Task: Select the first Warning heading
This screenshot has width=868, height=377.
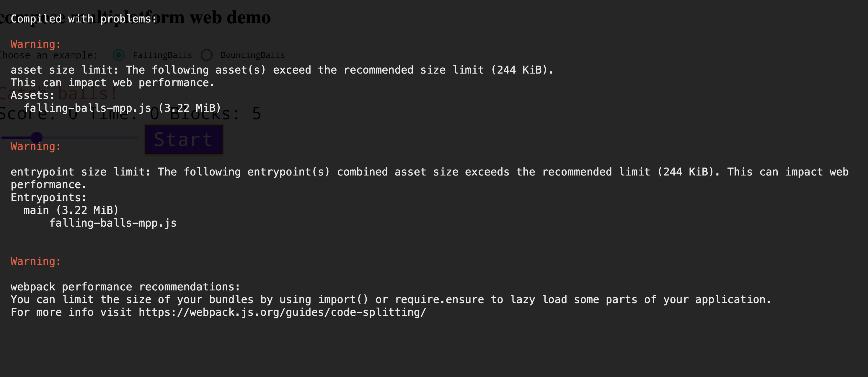Action: click(x=35, y=44)
